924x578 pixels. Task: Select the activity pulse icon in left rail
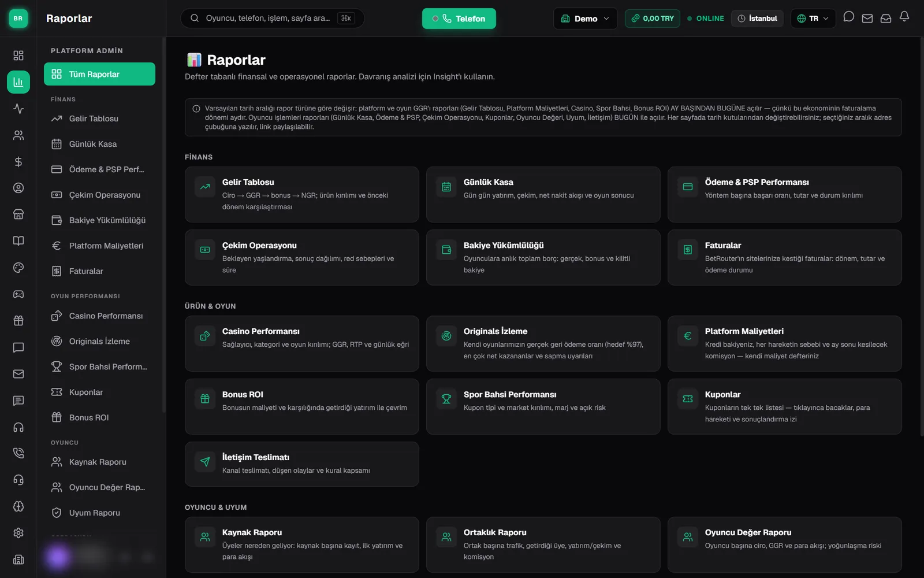pyautogui.click(x=18, y=108)
